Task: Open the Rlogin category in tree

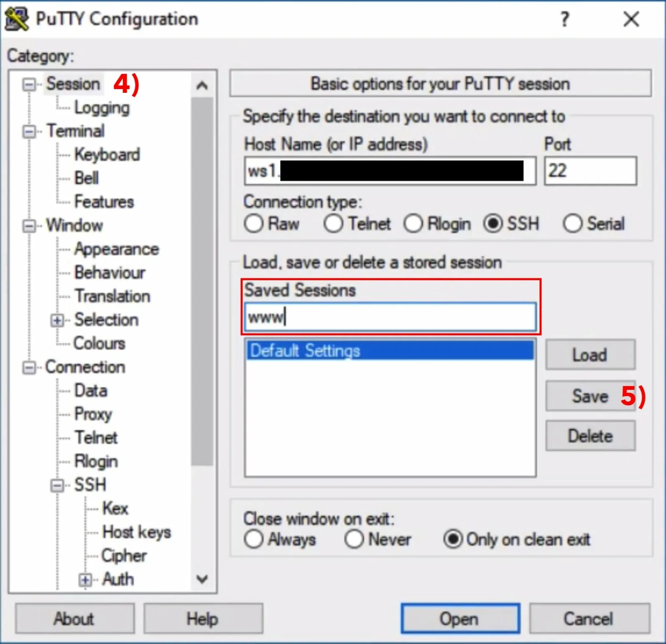Action: pos(96,462)
